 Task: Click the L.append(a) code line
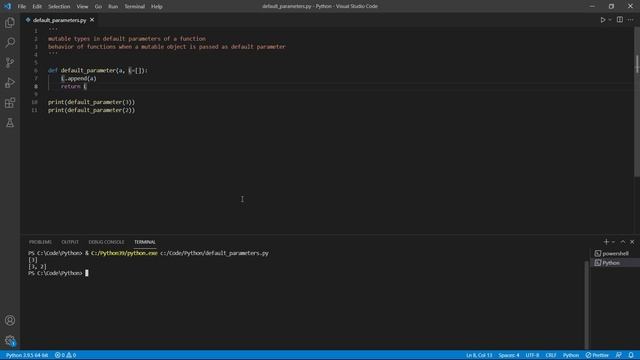tap(79, 78)
